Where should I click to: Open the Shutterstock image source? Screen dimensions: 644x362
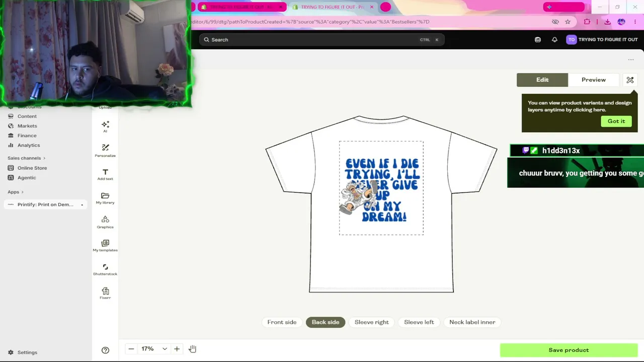(x=105, y=269)
